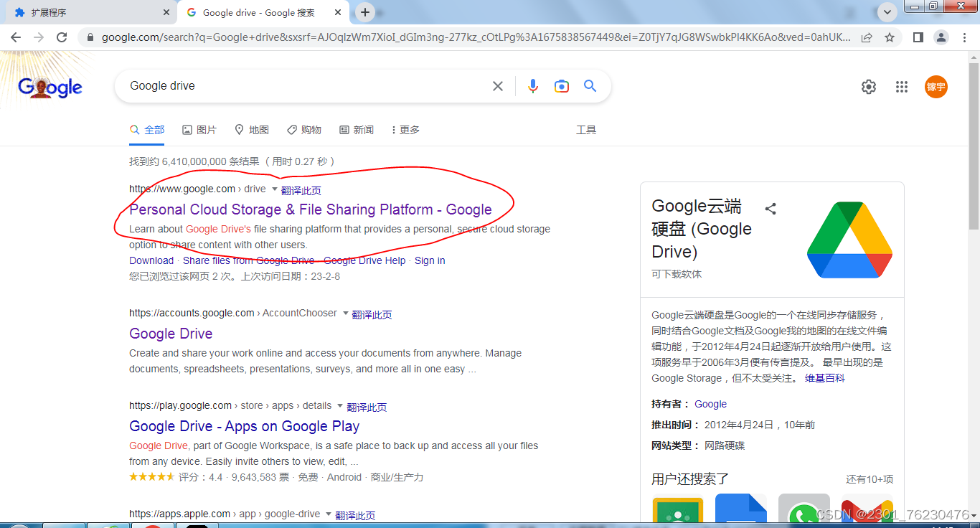The height and width of the screenshot is (528, 980).
Task: Click the user profile avatar
Action: pos(936,86)
